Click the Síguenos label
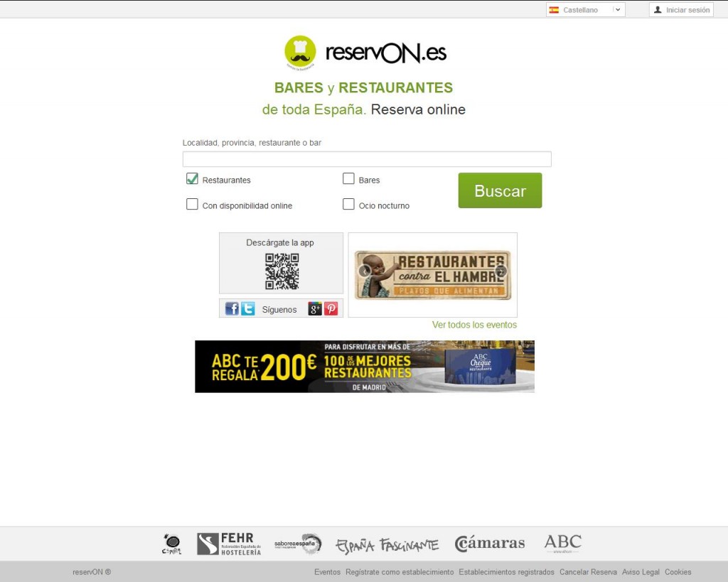The image size is (728, 582). point(279,310)
